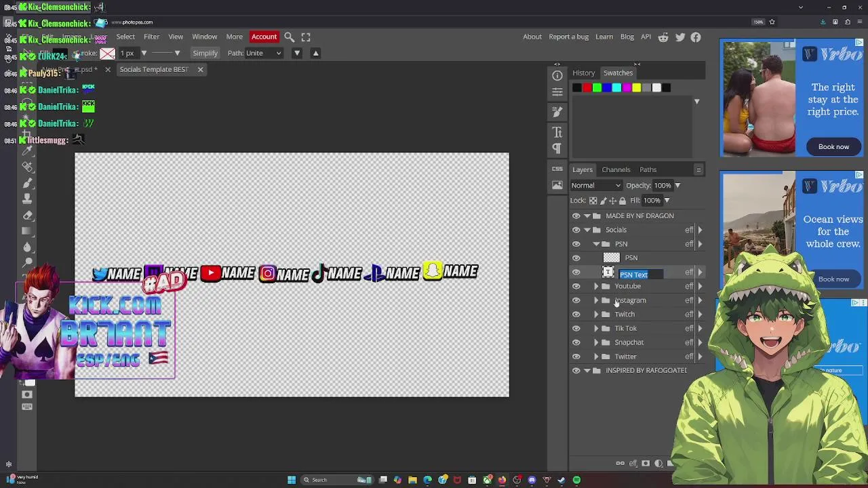Expand the Instagram folder
The width and height of the screenshot is (868, 488).
tap(596, 300)
